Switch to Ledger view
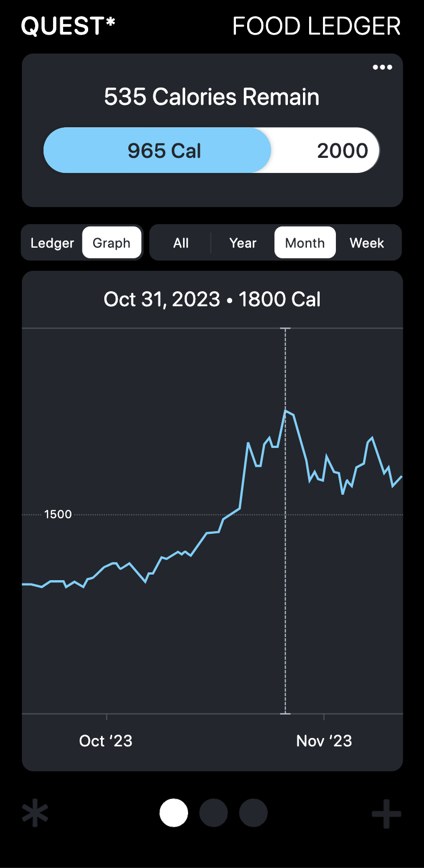 (x=52, y=243)
